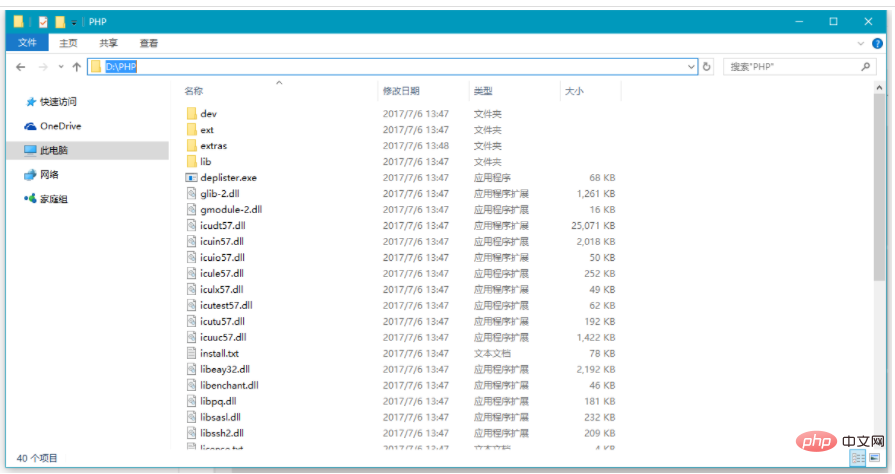Click the search magnifier icon
This screenshot has width=895, height=474.
tap(865, 67)
